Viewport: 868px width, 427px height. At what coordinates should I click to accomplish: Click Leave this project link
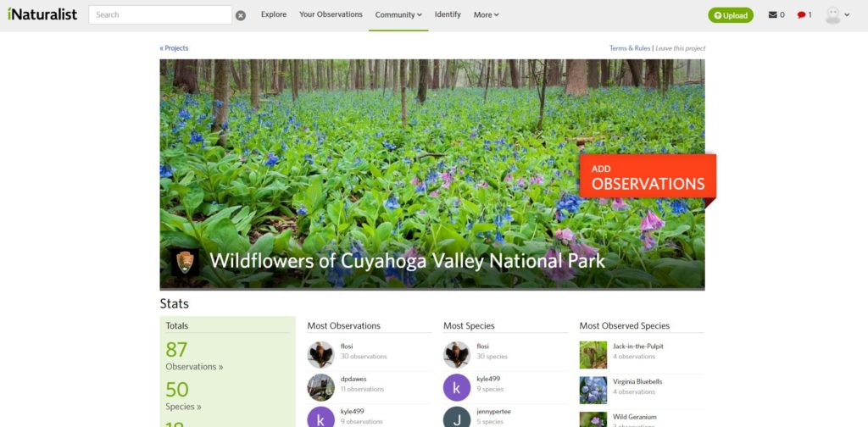tap(681, 48)
